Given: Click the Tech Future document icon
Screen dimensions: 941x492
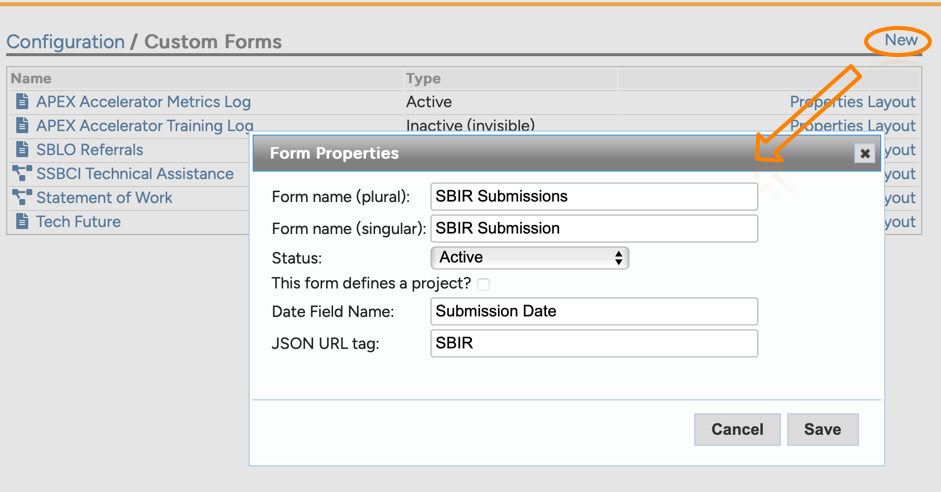Looking at the screenshot, I should coord(22,222).
